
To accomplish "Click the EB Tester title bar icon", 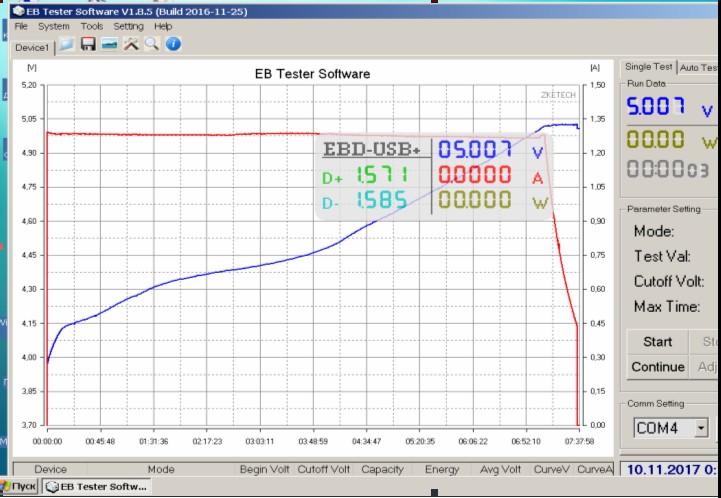I will (20, 9).
